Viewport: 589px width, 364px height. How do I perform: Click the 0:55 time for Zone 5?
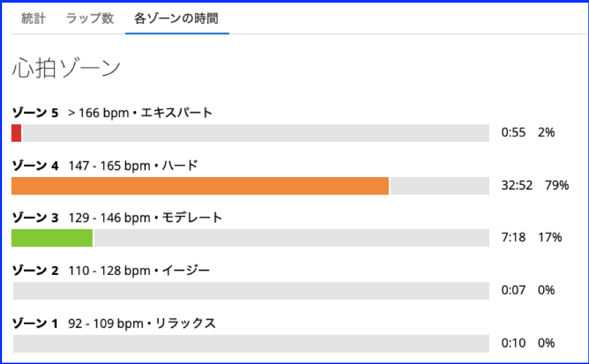pos(513,132)
